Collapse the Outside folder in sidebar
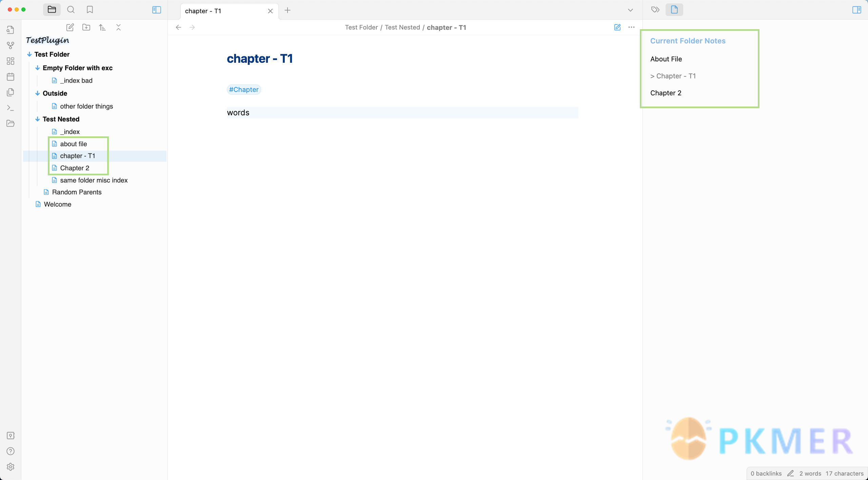The height and width of the screenshot is (480, 868). tap(37, 93)
